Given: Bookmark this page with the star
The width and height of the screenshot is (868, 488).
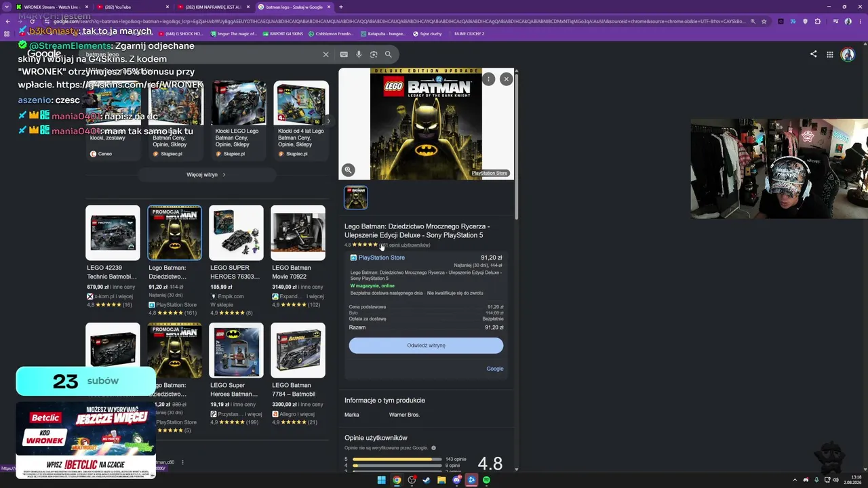Looking at the screenshot, I should click(x=764, y=22).
